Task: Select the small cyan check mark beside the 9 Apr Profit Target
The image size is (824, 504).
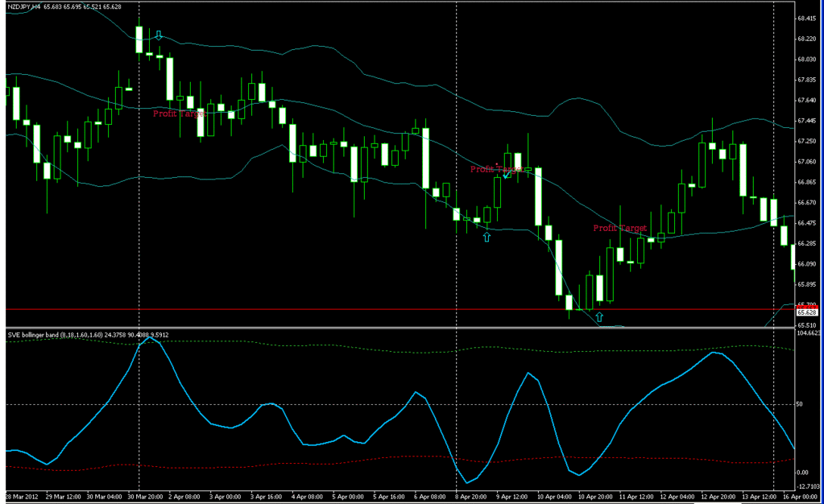Action: [x=506, y=175]
